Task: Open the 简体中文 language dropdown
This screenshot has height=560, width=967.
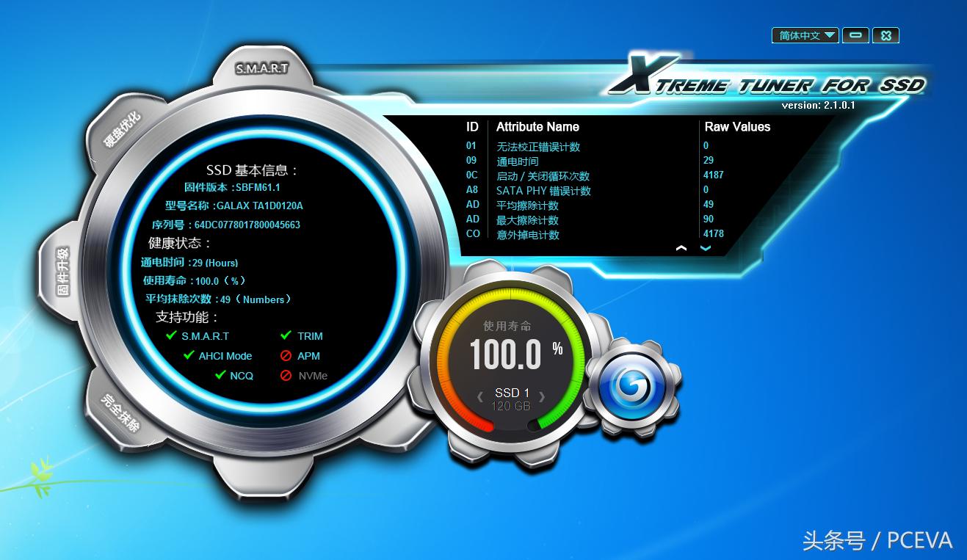Action: click(804, 34)
